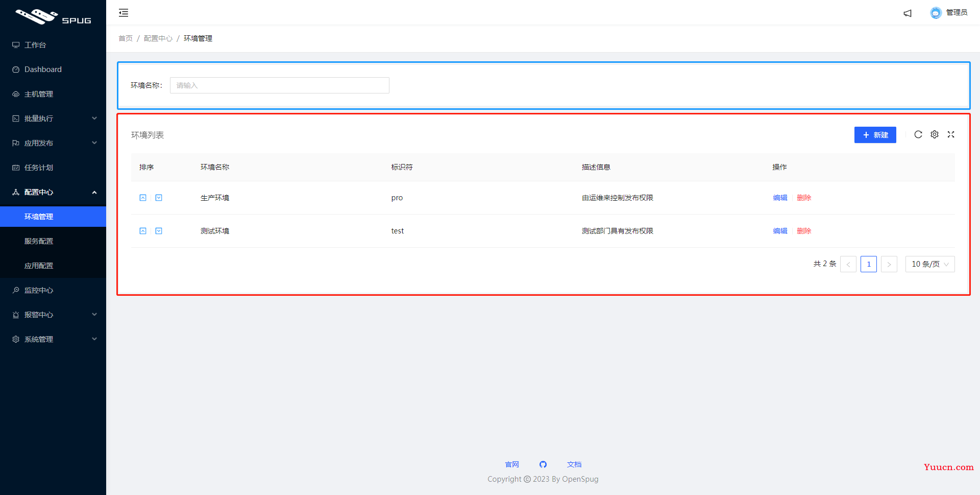Screen dimensions: 980x495
Task: Collapse the 配置中心 menu
Action: (53, 192)
